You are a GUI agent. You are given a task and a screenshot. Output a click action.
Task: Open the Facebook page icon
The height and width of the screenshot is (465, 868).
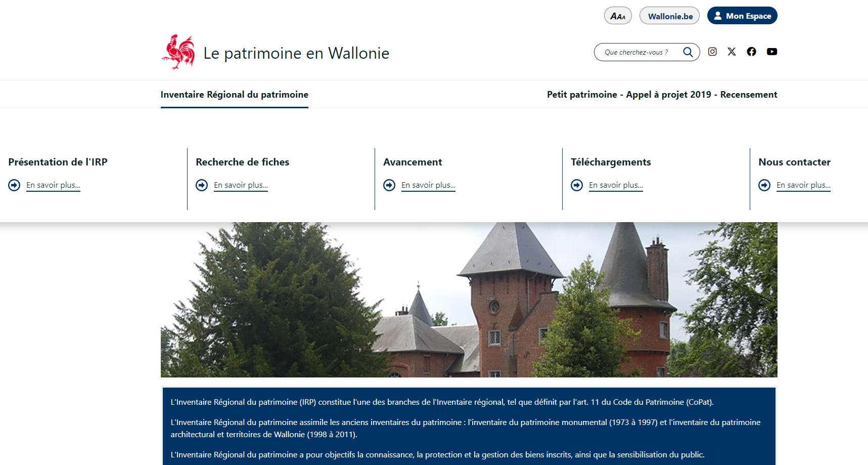pyautogui.click(x=751, y=52)
